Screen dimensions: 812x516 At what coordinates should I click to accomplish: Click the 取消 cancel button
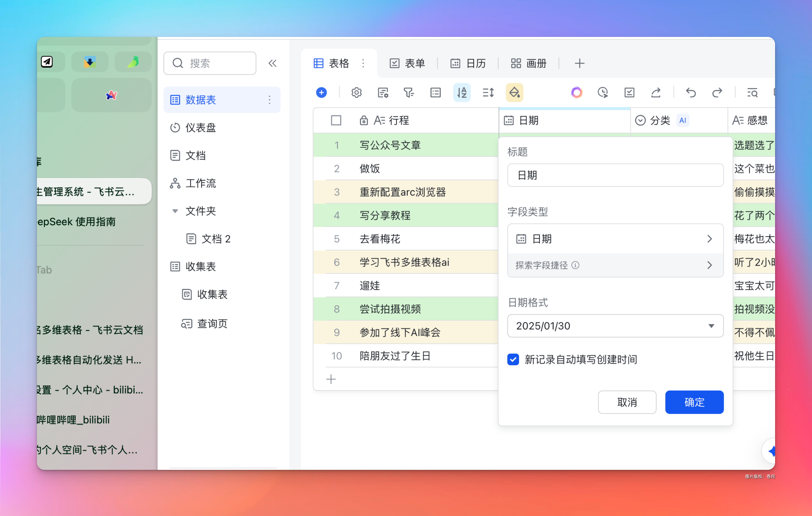(627, 402)
